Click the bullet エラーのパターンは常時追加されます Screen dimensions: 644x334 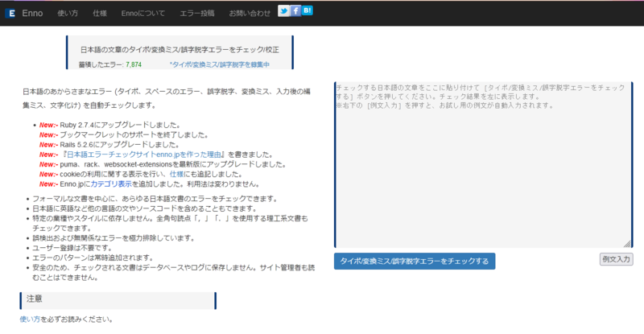(93, 258)
